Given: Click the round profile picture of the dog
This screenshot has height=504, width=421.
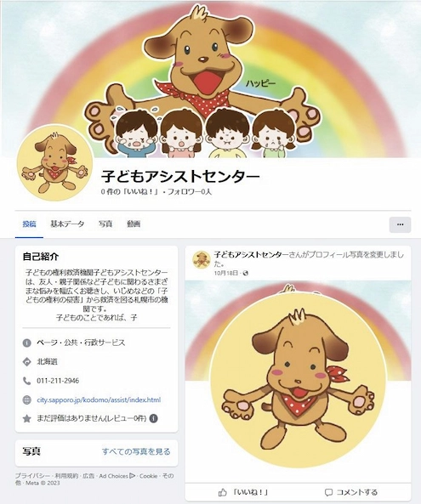Looking at the screenshot, I should [54, 163].
